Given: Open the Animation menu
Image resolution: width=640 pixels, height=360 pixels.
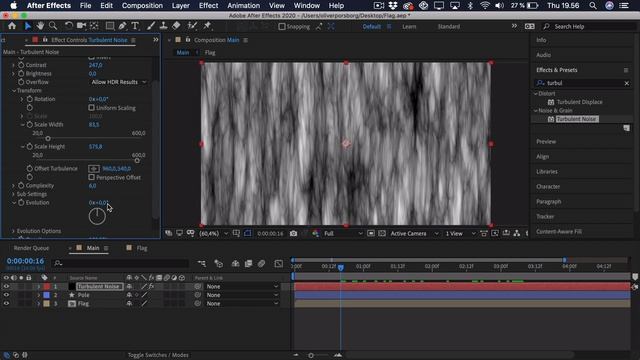Looking at the screenshot, I should coord(243,6).
